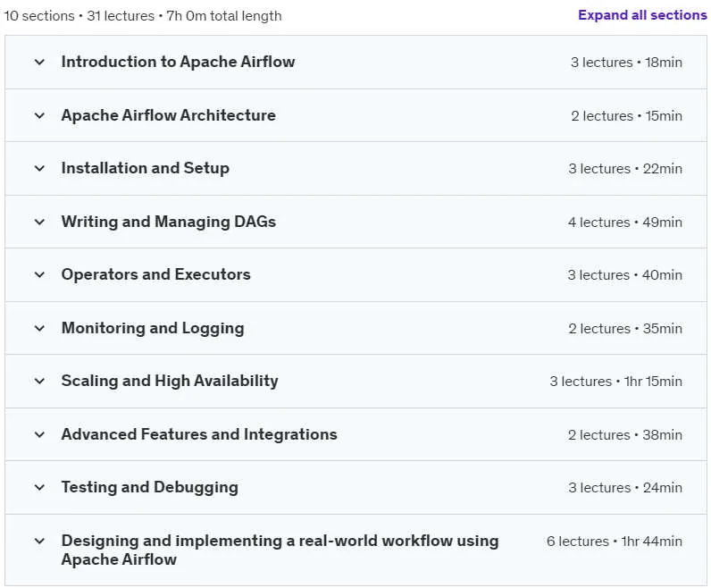Click the '2 lectures • 15min' label
This screenshot has height=588, width=711.
tap(626, 115)
